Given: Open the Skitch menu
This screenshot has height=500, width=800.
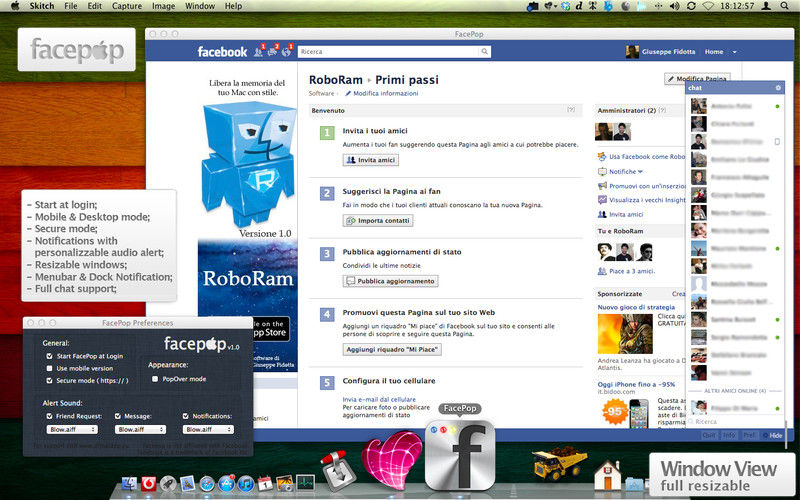Looking at the screenshot, I should 42,6.
